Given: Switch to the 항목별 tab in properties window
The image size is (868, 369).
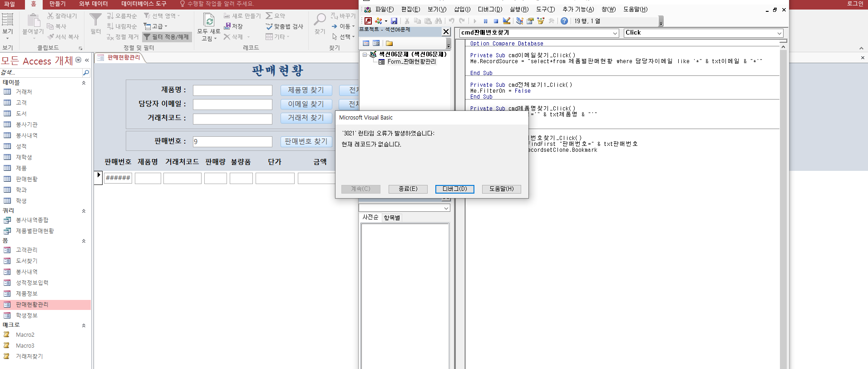Looking at the screenshot, I should pyautogui.click(x=392, y=218).
